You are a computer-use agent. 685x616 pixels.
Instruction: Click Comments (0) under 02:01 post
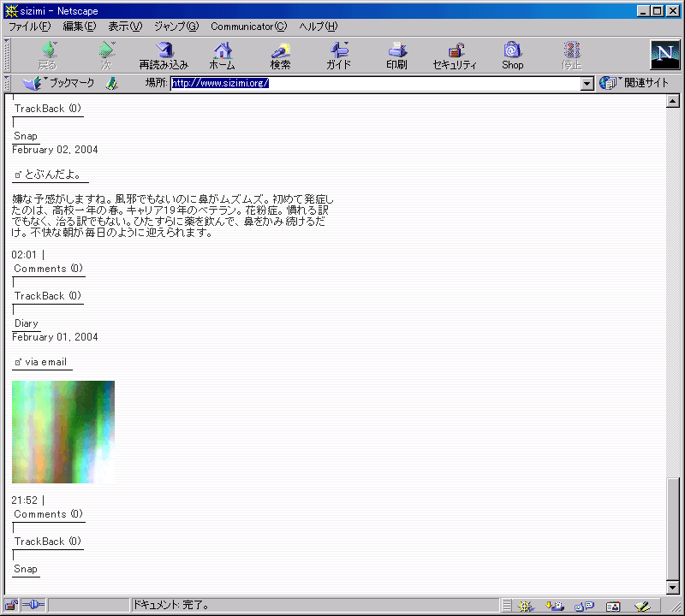click(48, 269)
